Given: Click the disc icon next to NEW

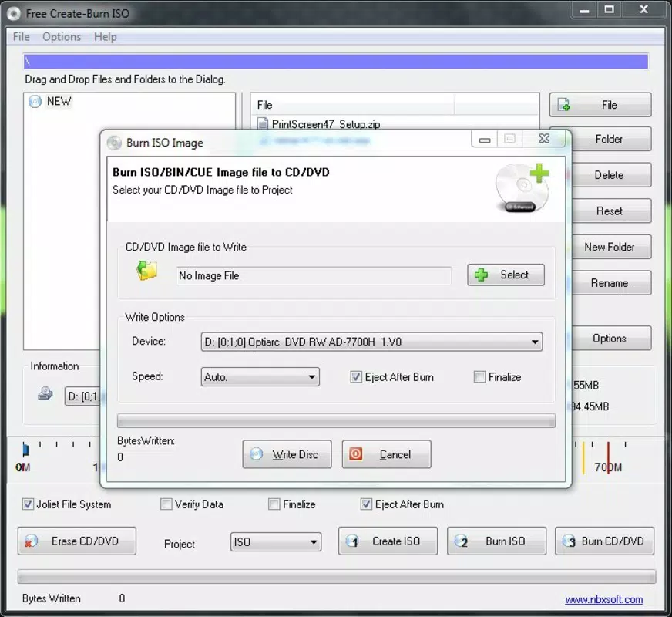Looking at the screenshot, I should click(x=35, y=102).
